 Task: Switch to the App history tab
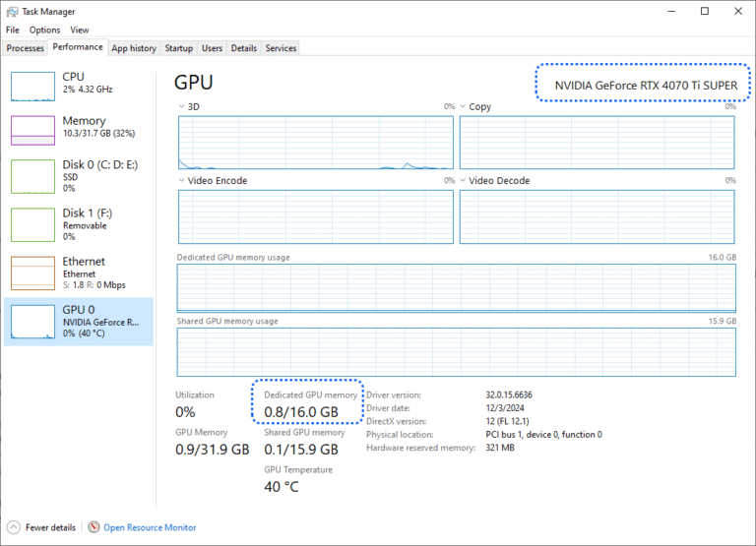click(134, 48)
